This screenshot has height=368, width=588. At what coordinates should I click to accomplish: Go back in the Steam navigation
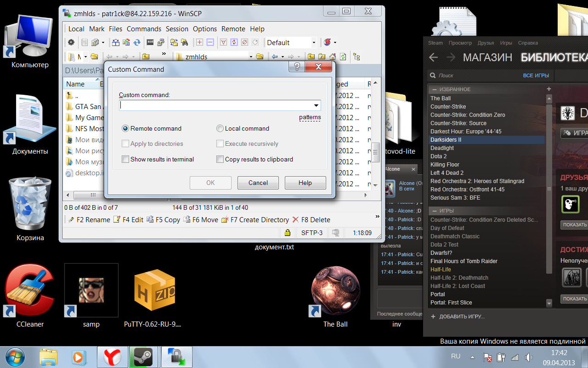[x=433, y=57]
